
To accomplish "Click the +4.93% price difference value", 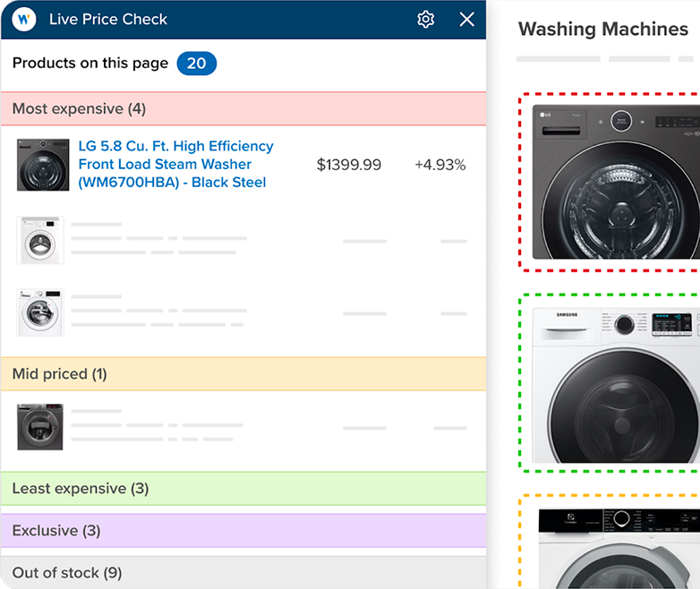I will tap(440, 165).
